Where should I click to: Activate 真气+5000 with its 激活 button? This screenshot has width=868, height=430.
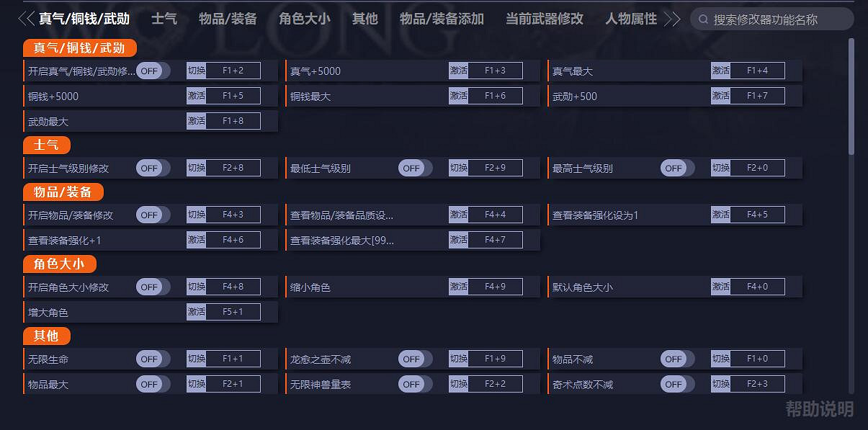pyautogui.click(x=458, y=71)
